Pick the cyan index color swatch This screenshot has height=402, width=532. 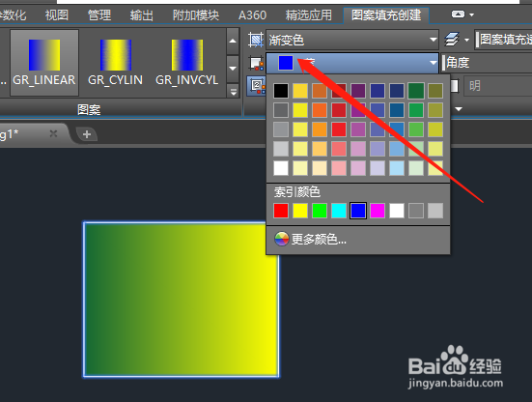pos(339,211)
